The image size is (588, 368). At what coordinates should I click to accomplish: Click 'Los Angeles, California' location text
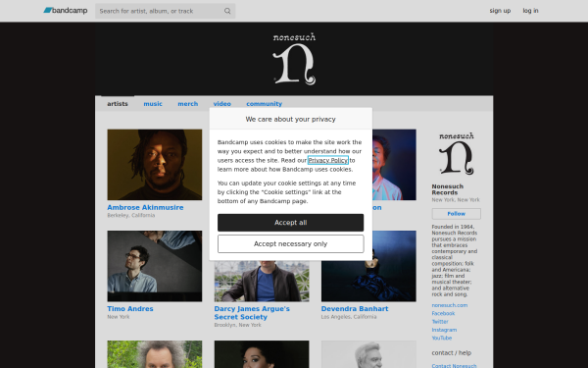[349, 317]
